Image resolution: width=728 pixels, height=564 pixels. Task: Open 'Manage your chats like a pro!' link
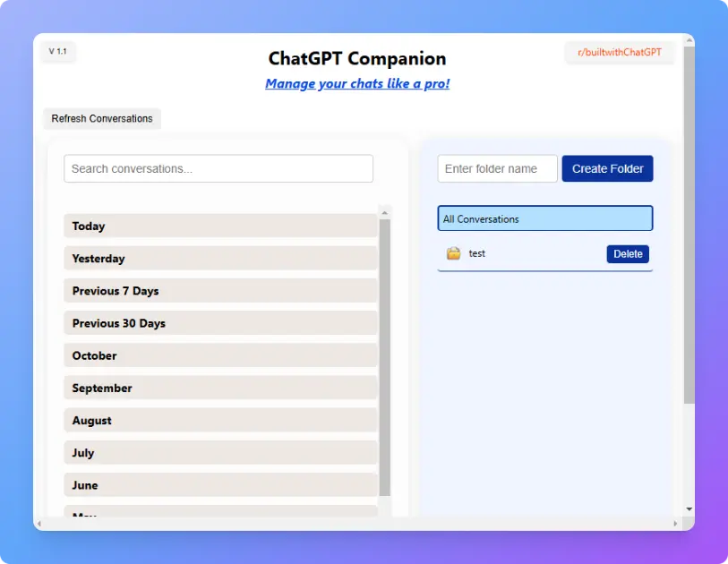(357, 83)
